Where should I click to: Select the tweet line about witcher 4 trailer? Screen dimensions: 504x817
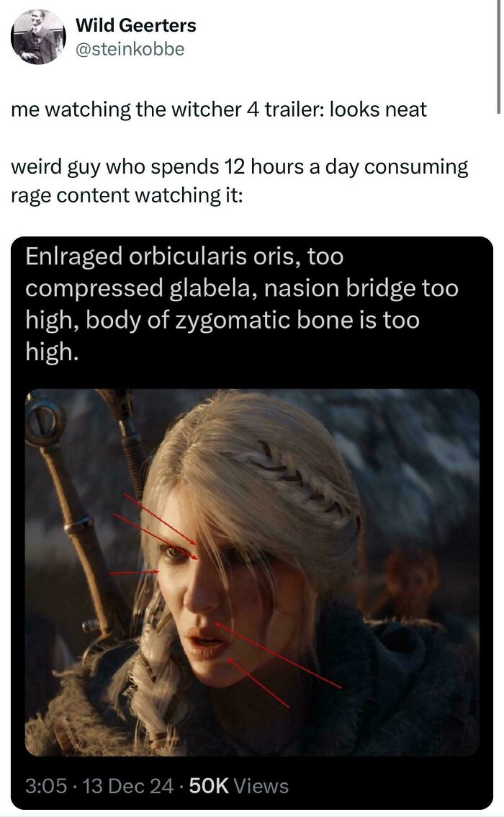click(x=219, y=110)
